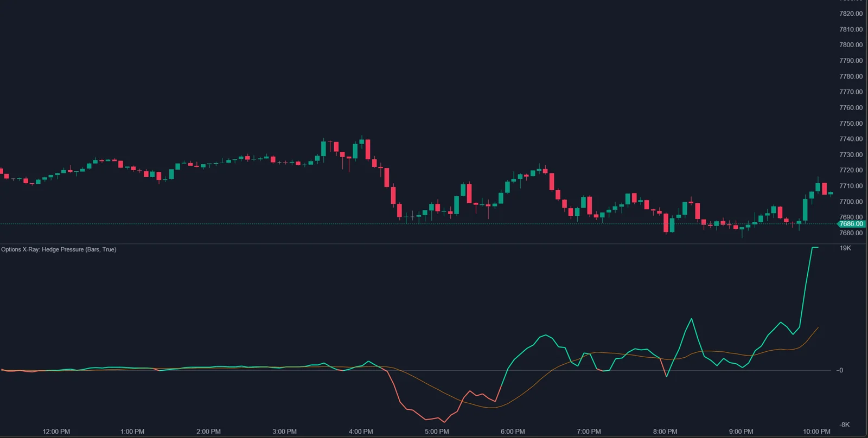Select the -0 zero line scale label
Viewport: 868px width, 438px height.
pos(840,370)
